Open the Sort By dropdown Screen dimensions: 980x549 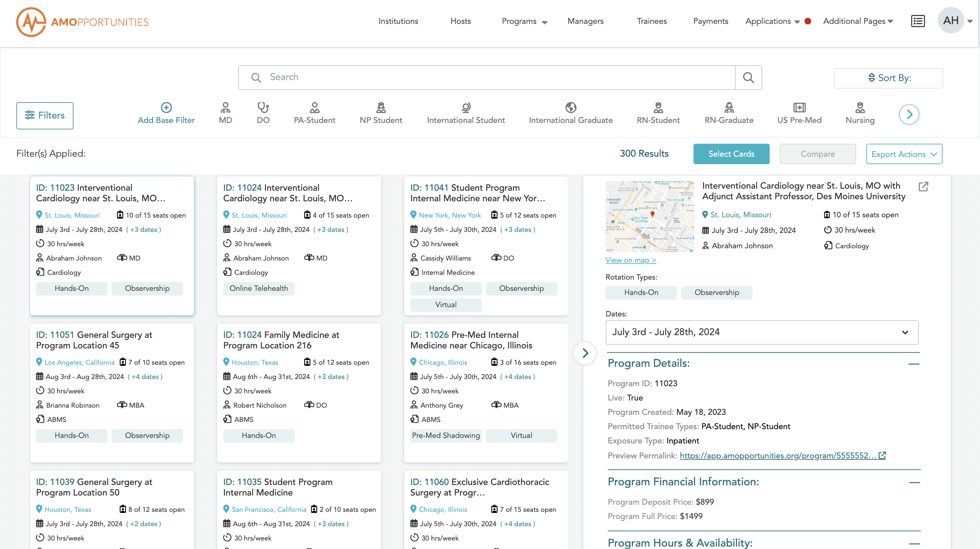[x=888, y=78]
